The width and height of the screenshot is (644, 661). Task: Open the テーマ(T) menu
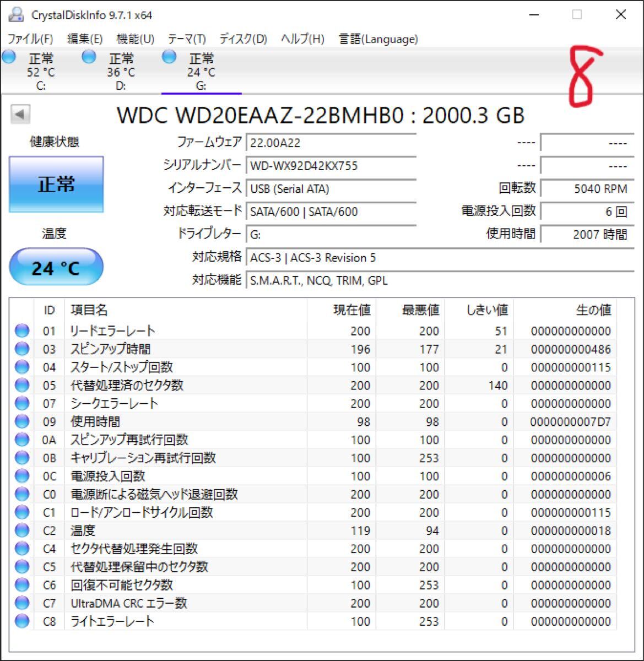point(187,39)
